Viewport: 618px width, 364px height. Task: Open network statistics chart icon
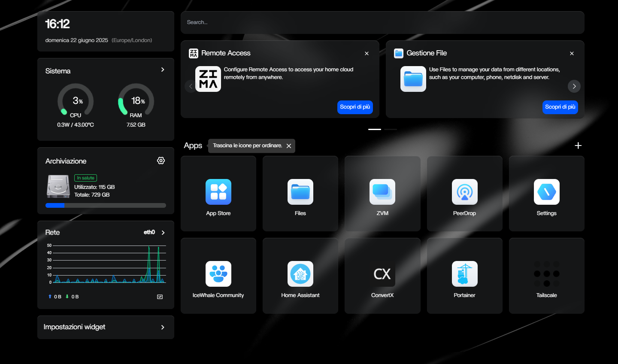point(159,296)
